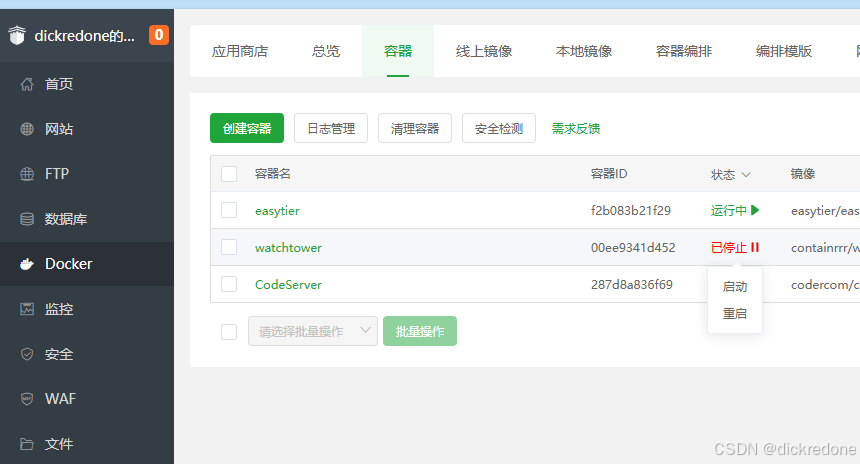Screen dimensions: 860x464
Task: Open the watchtower container link
Action: point(288,248)
